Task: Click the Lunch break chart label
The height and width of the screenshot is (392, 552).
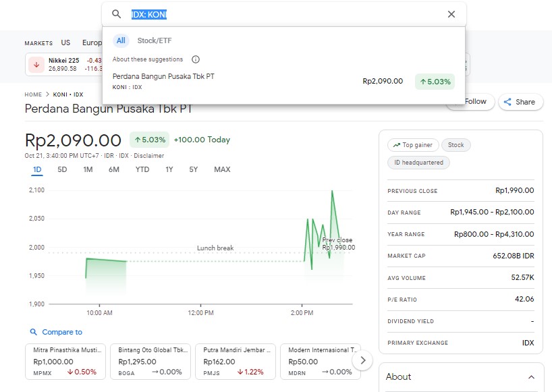Action: tap(215, 248)
